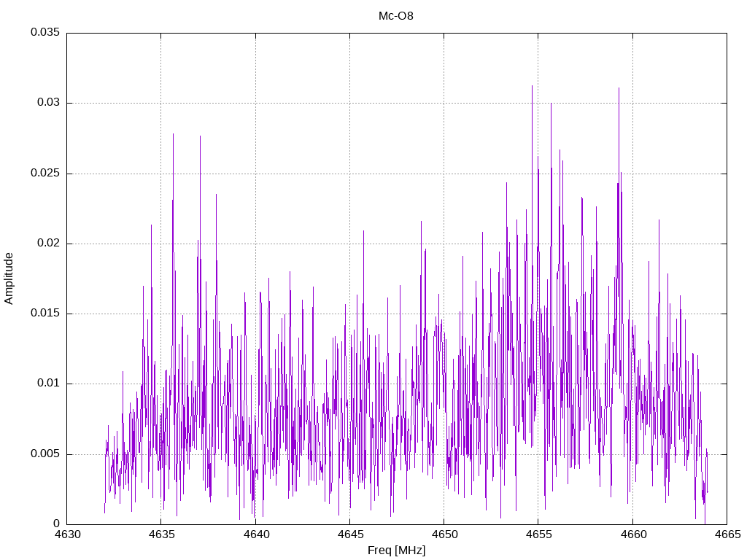Click the 0.03 y-axis tick label

coord(49,102)
